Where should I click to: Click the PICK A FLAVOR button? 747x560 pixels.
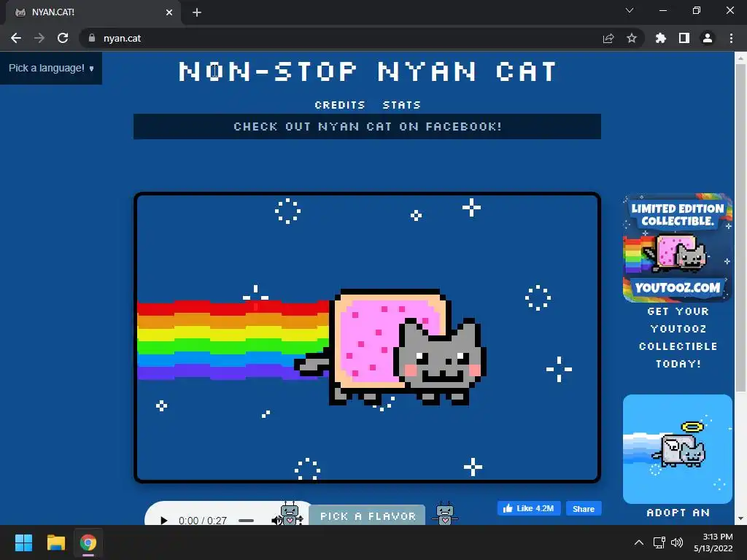coord(368,516)
